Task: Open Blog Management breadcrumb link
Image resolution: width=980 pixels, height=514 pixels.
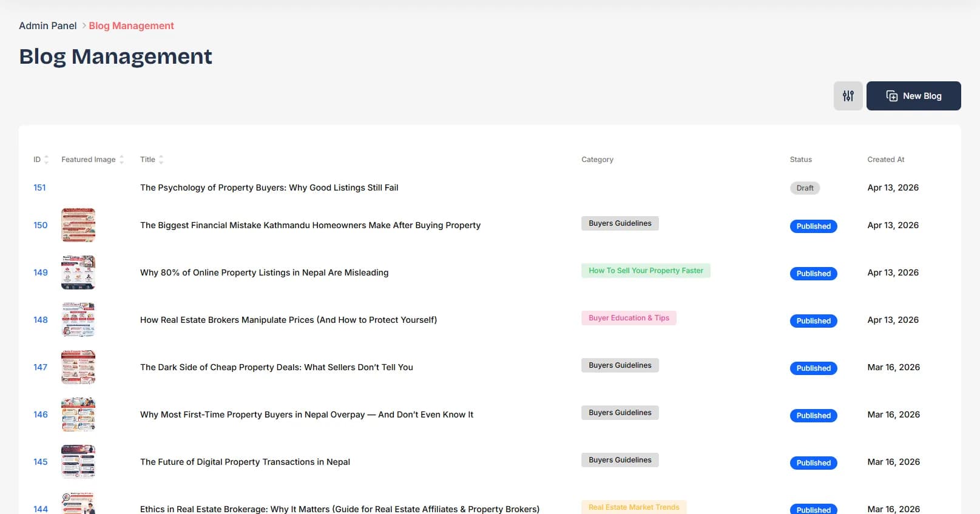Action: (131, 25)
